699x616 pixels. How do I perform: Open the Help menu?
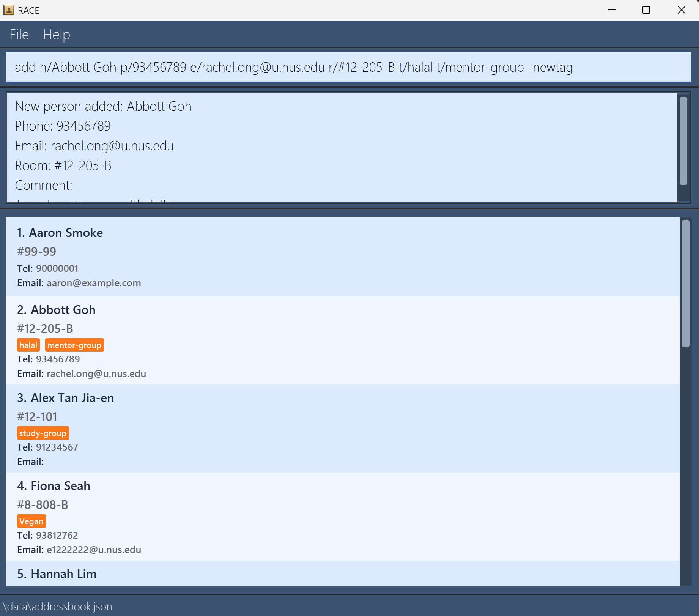pyautogui.click(x=57, y=35)
